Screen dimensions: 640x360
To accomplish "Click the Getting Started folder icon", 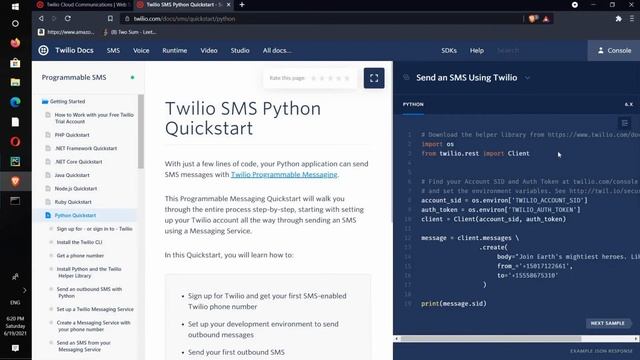I will coord(45,101).
